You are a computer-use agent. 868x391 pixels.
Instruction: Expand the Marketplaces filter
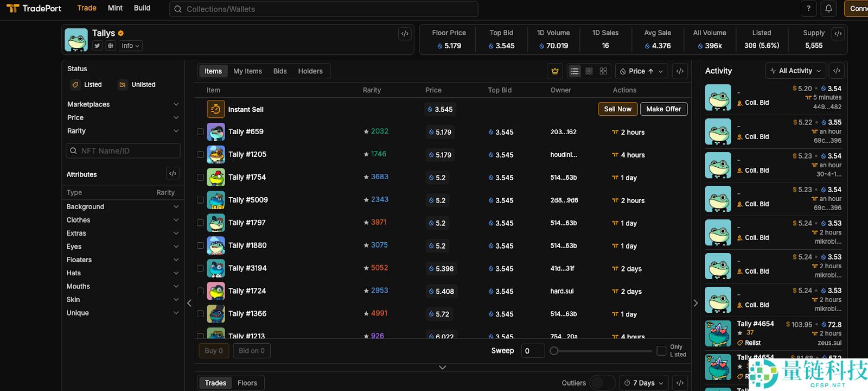coord(123,104)
